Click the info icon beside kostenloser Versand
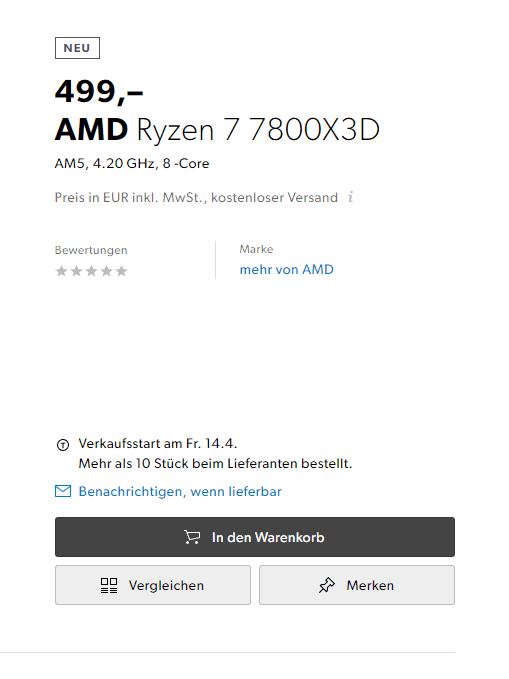 pyautogui.click(x=351, y=197)
